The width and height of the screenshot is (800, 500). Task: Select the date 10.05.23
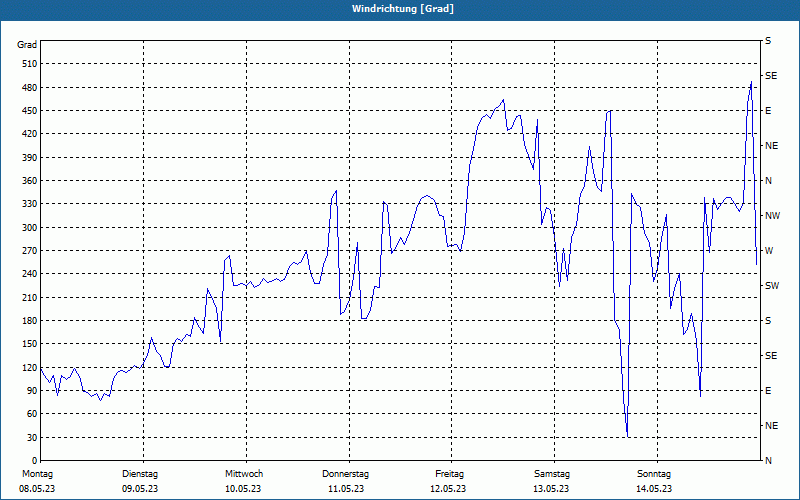tap(243, 489)
